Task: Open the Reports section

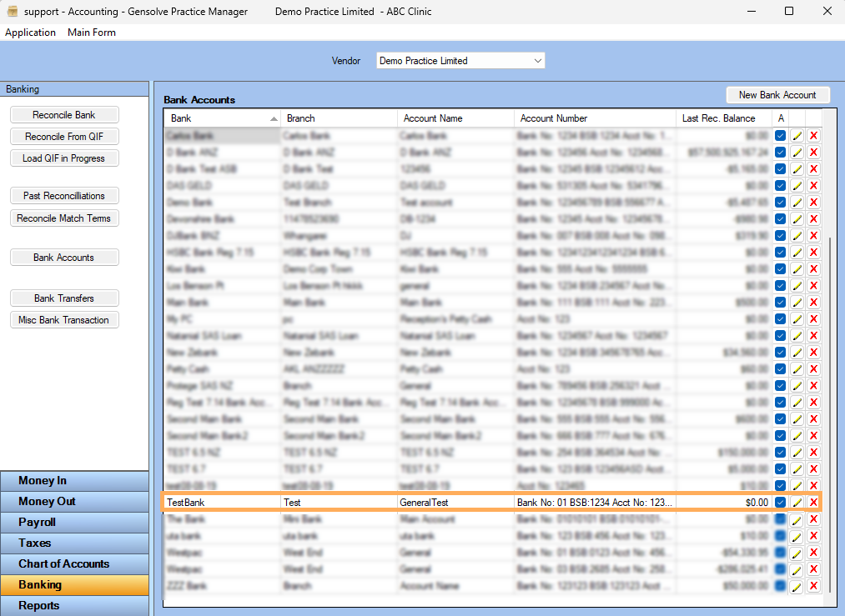Action: tap(74, 606)
